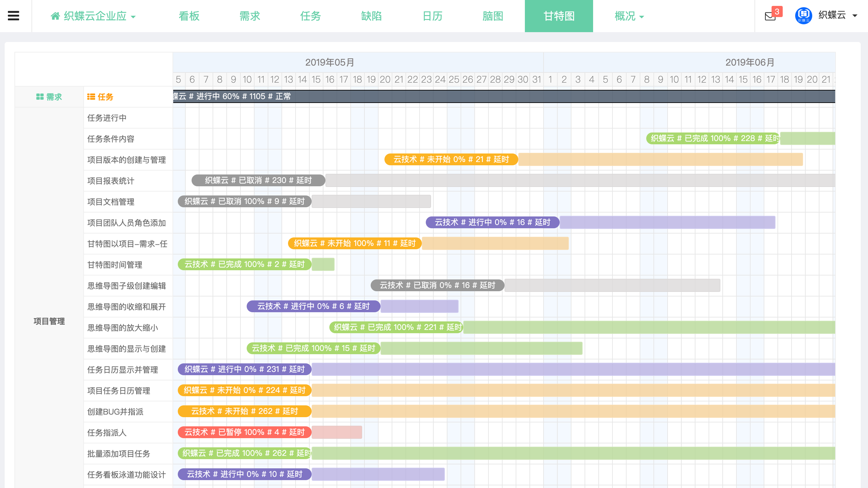Open the mail notifications icon
This screenshot has height=488, width=868.
(770, 16)
